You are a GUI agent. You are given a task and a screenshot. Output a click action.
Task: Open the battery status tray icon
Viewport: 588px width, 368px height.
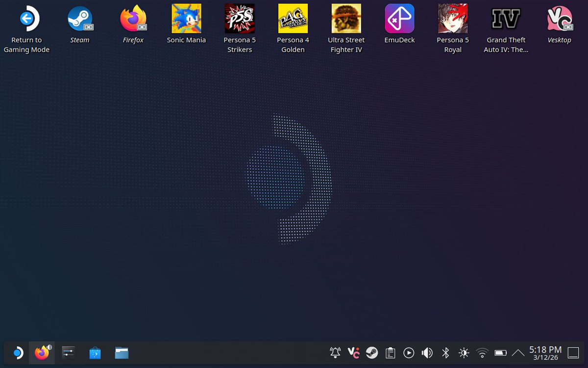500,353
